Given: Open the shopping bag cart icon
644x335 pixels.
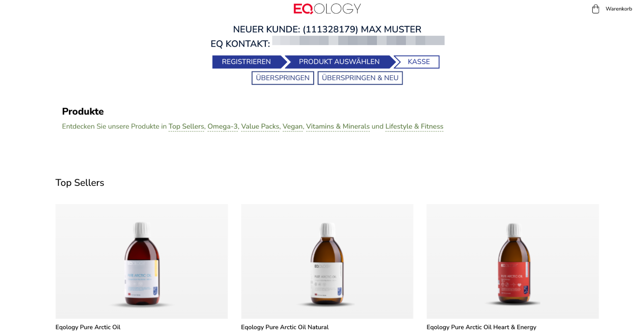Looking at the screenshot, I should [x=595, y=9].
